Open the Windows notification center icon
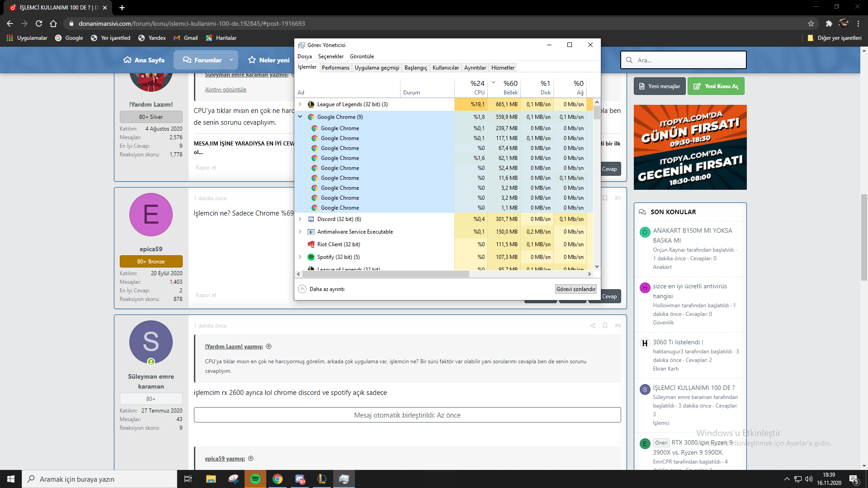This screenshot has width=868, height=488. click(854, 479)
